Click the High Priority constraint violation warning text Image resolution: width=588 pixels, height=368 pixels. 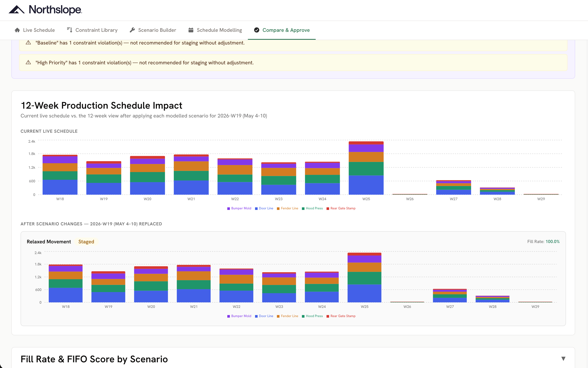tap(144, 62)
